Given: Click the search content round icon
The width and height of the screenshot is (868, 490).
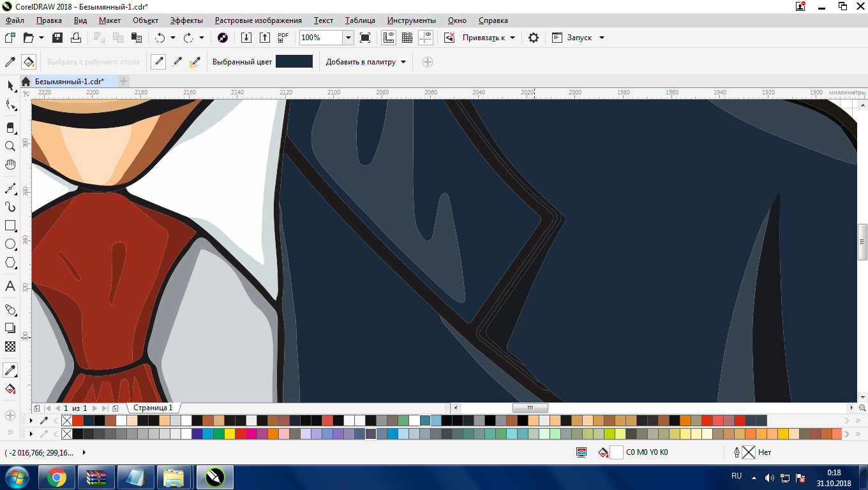Looking at the screenshot, I should point(223,38).
